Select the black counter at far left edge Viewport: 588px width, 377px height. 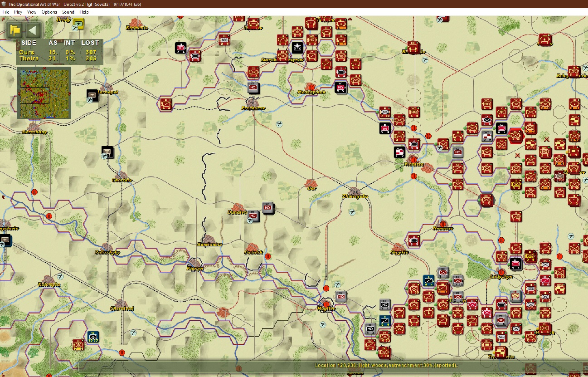pos(5,240)
